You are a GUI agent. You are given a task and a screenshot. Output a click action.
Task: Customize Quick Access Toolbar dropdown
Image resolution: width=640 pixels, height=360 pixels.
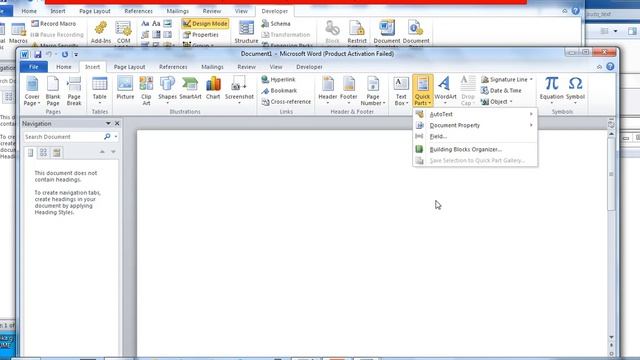point(76,54)
